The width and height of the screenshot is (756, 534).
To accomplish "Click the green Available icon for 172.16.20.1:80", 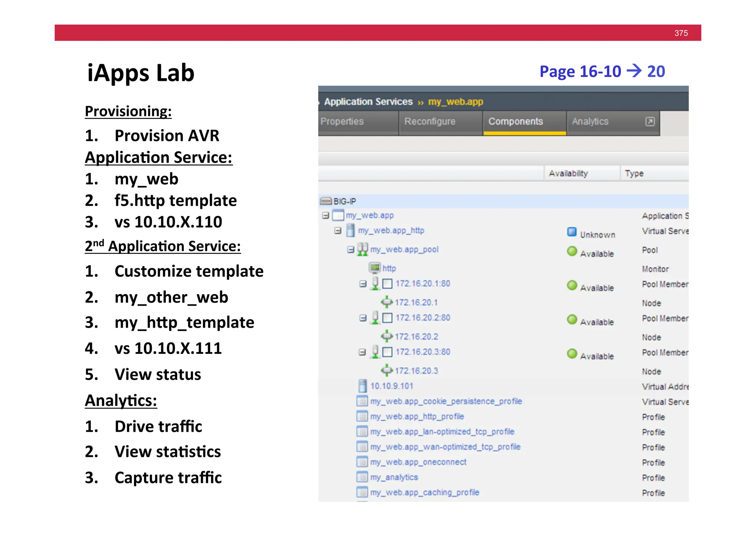I will pos(572,285).
